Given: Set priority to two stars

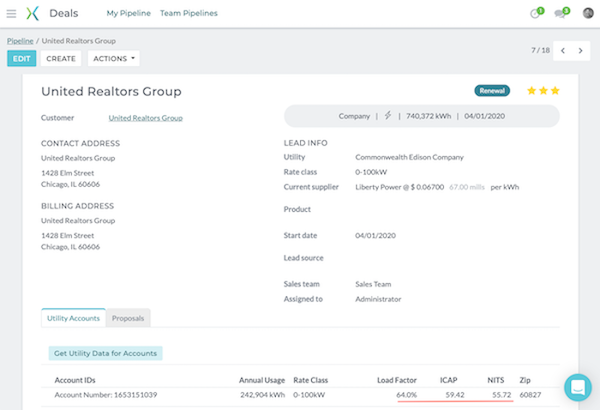Looking at the screenshot, I should (543, 91).
